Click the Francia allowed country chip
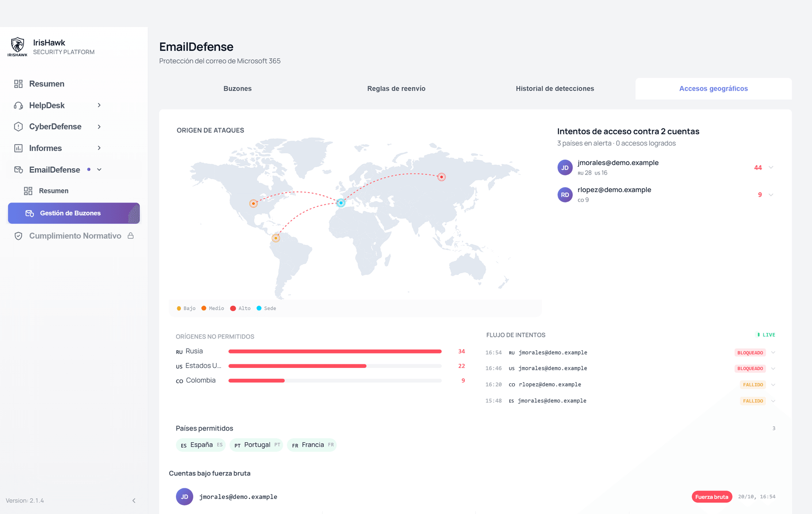This screenshot has width=812, height=514. coord(312,445)
